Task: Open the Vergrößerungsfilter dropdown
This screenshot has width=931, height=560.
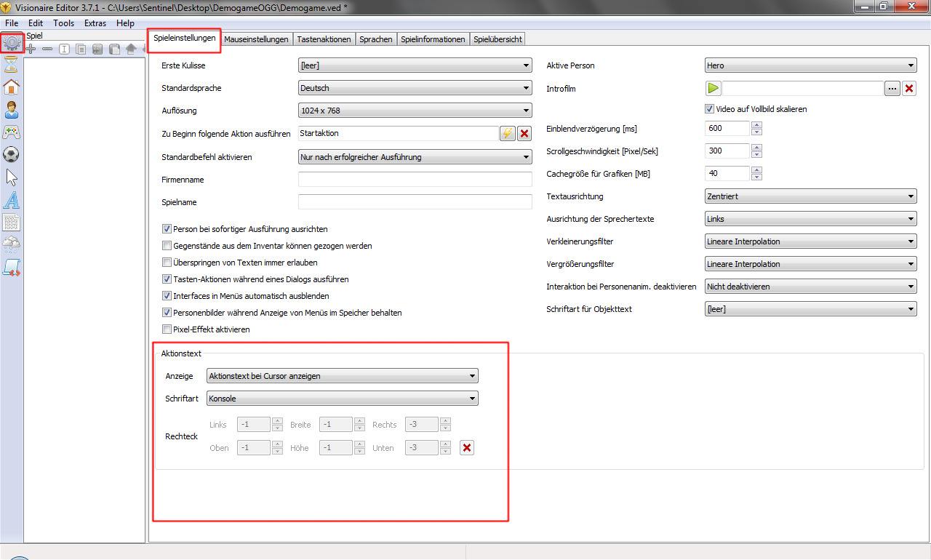Action: [x=811, y=264]
